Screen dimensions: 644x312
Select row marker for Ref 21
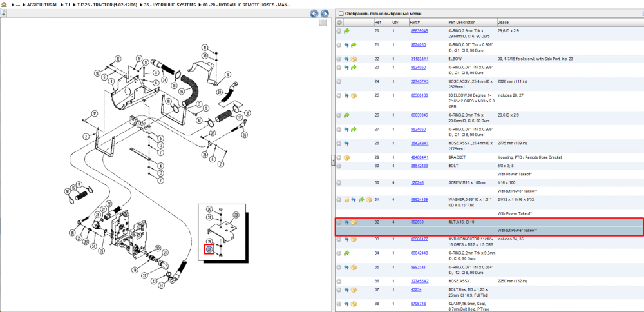(339, 45)
